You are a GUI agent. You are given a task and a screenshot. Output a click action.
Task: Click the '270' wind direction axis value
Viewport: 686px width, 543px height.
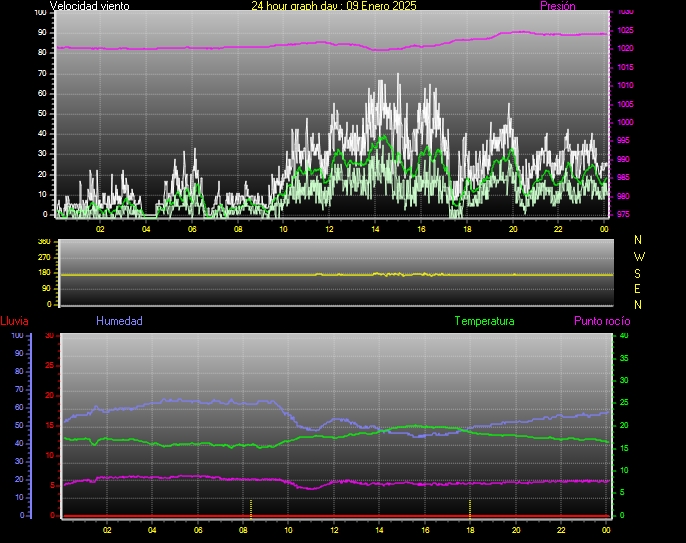click(x=44, y=257)
